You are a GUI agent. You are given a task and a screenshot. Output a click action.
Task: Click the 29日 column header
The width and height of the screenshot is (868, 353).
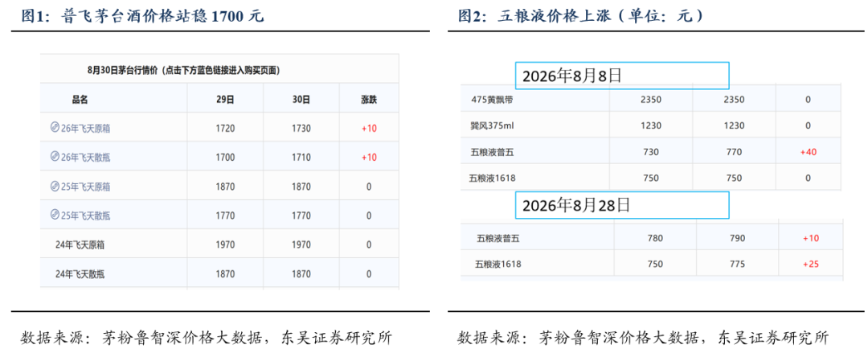pyautogui.click(x=225, y=100)
